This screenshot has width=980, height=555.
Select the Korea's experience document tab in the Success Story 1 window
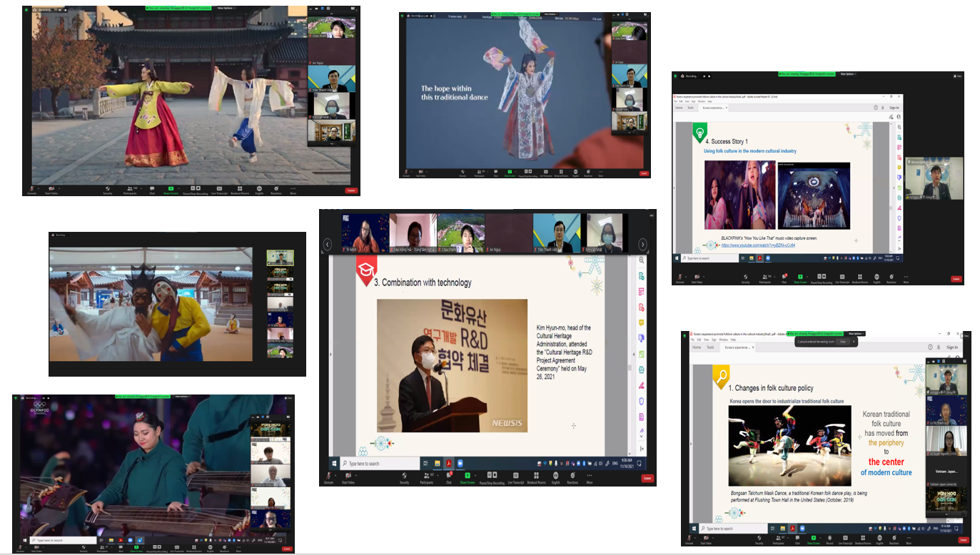pyautogui.click(x=714, y=108)
